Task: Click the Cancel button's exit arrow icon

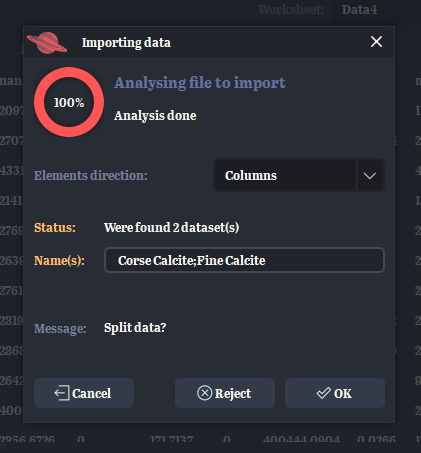Action: (62, 393)
